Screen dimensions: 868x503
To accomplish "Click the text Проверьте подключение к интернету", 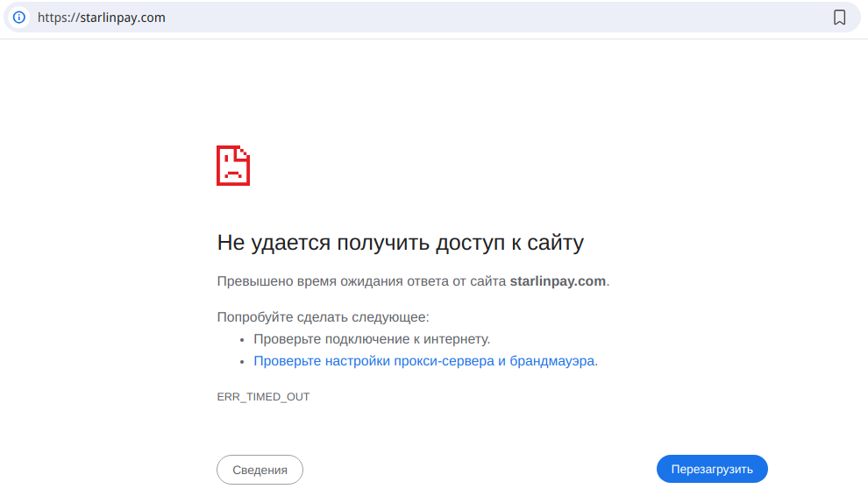I will click(x=372, y=338).
